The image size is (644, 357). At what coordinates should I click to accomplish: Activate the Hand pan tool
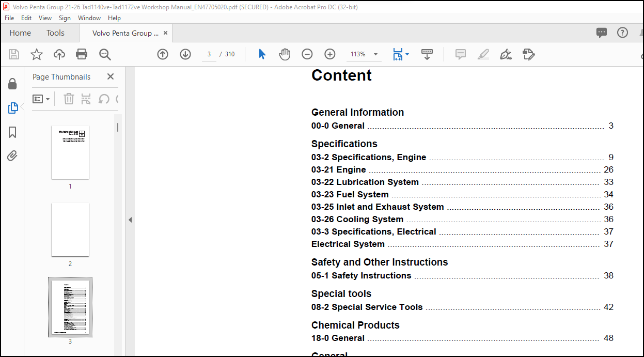tap(285, 54)
